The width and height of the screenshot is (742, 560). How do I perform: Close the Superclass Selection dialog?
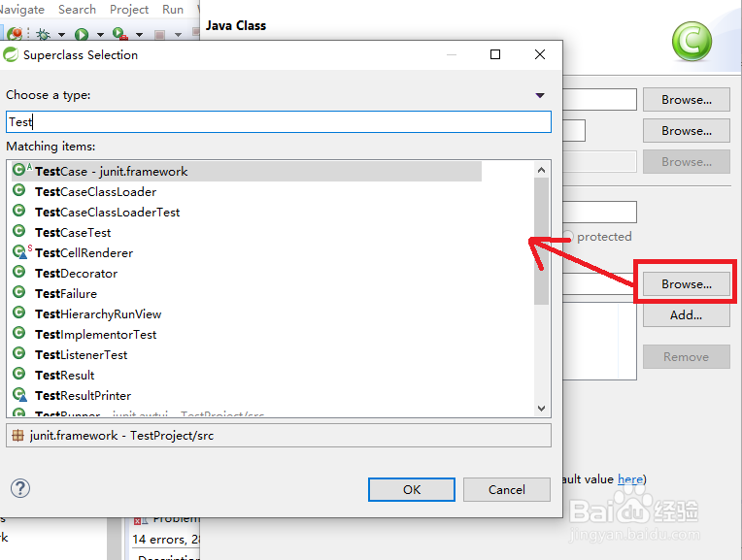[540, 54]
